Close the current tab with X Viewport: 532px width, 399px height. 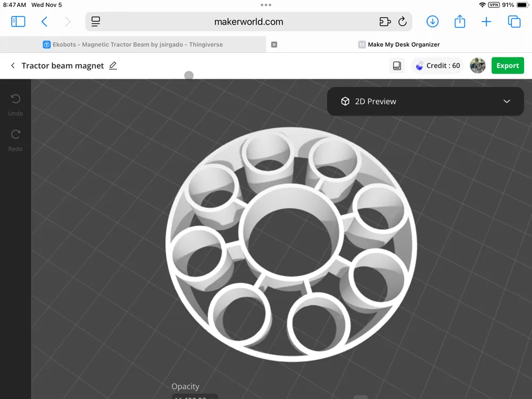[274, 45]
